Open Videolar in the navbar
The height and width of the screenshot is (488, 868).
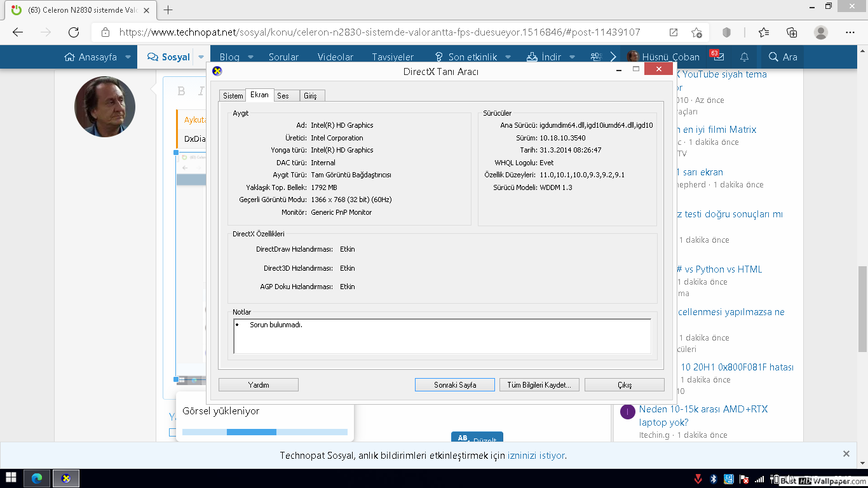(336, 57)
